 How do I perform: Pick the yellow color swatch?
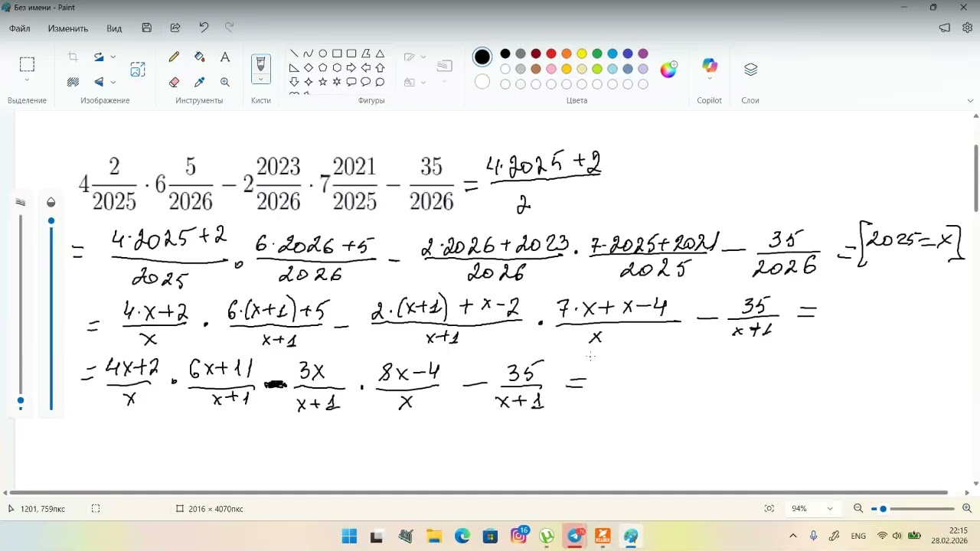582,54
